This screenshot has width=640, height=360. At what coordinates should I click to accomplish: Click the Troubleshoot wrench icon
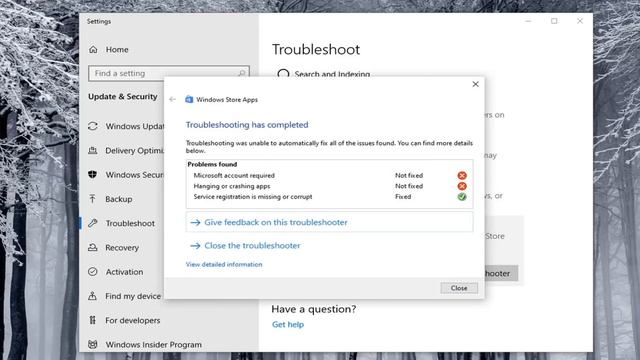point(93,223)
